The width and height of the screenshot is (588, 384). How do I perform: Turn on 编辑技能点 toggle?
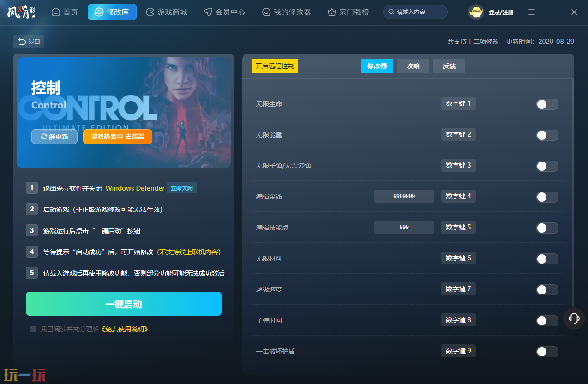(x=547, y=228)
